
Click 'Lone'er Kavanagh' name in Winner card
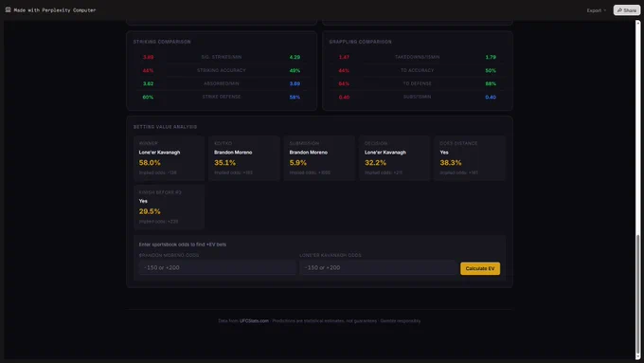[x=159, y=152]
